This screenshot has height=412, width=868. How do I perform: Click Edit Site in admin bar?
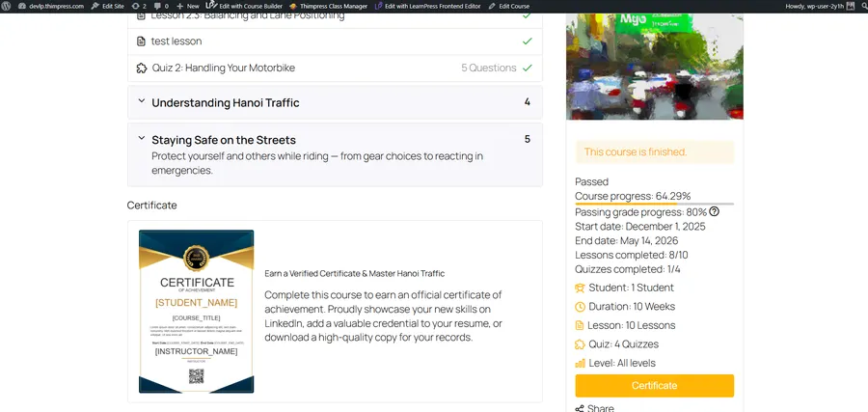tap(108, 6)
